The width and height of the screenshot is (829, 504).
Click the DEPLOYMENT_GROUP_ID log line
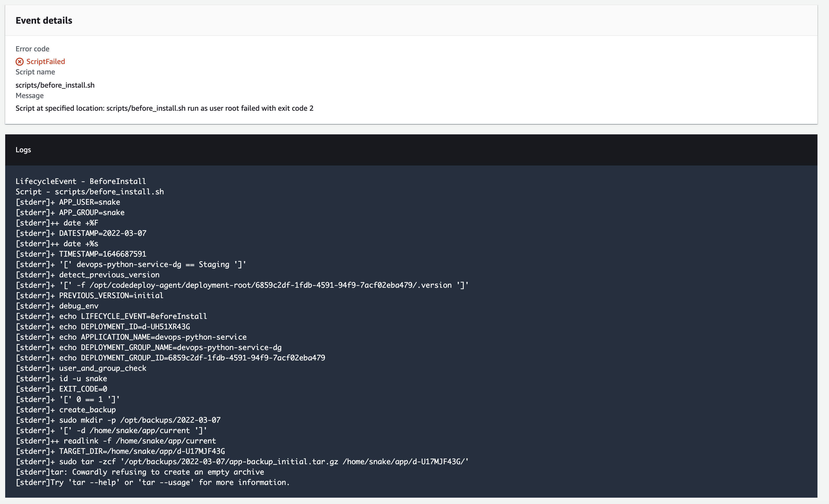[x=170, y=358]
